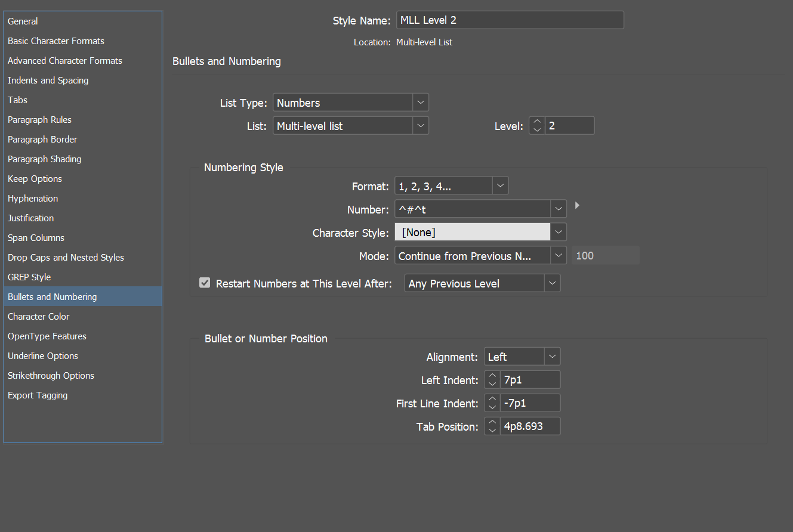Screen dimensions: 793x532
Task: Decrease Left Indent using its stepper arrow
Action: tap(491, 382)
